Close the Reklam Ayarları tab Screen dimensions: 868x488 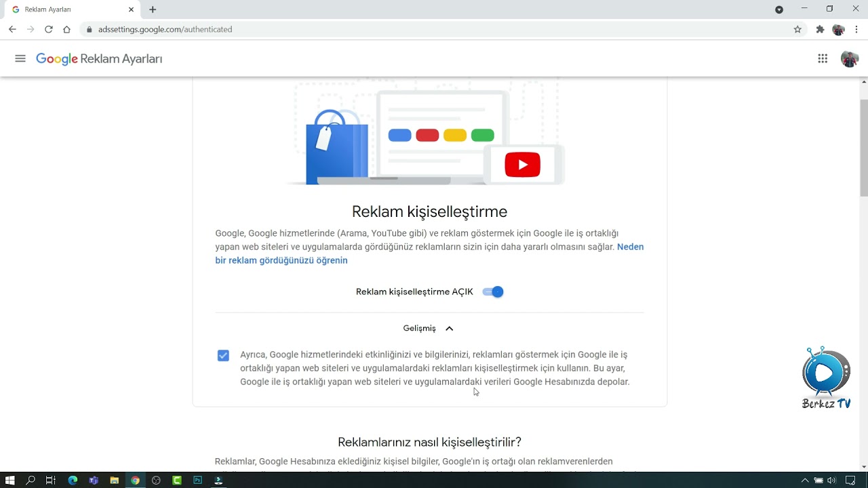pyautogui.click(x=131, y=9)
